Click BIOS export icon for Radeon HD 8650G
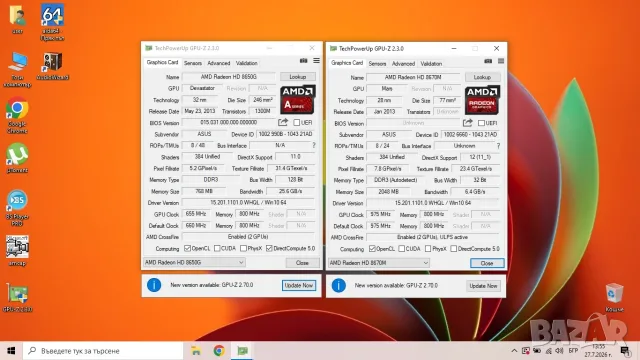 pos(283,122)
